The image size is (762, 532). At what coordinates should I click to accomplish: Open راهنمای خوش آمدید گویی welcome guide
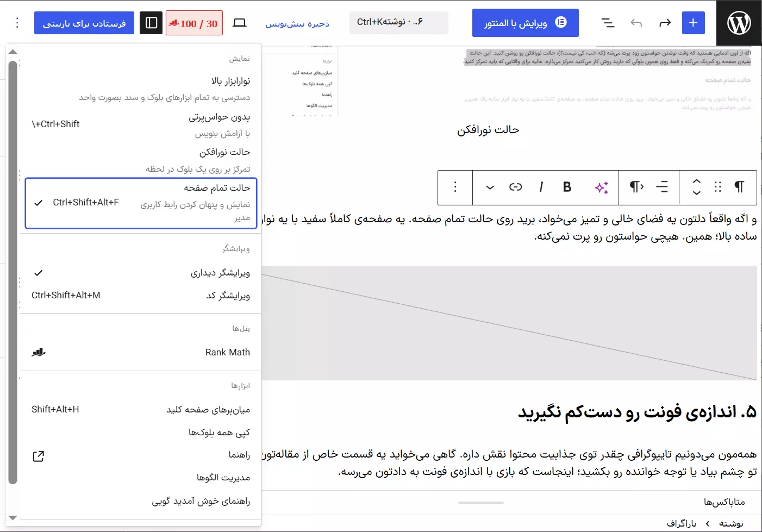click(141, 501)
